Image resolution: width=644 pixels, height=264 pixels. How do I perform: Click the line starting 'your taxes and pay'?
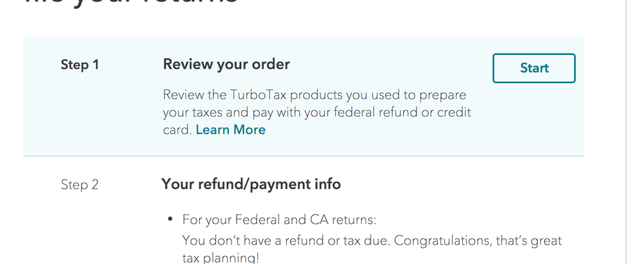click(x=317, y=112)
